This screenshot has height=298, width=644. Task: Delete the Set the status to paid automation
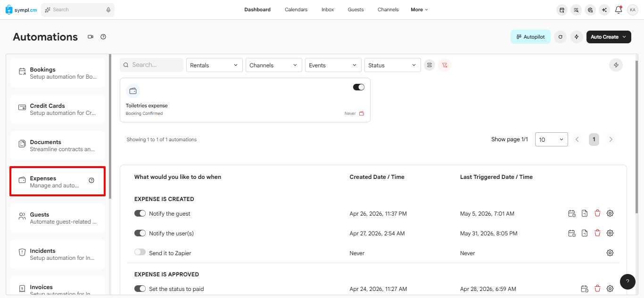[x=597, y=289]
